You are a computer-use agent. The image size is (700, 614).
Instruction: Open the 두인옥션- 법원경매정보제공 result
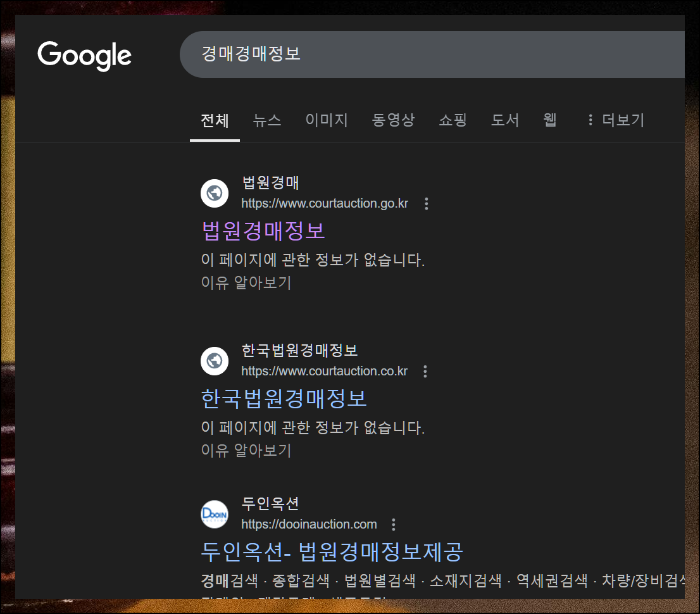332,552
